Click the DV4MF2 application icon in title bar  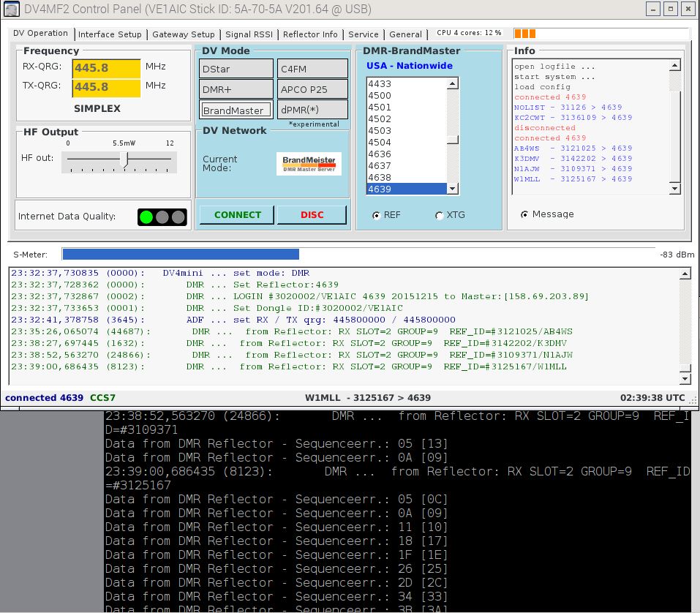pos(11,9)
